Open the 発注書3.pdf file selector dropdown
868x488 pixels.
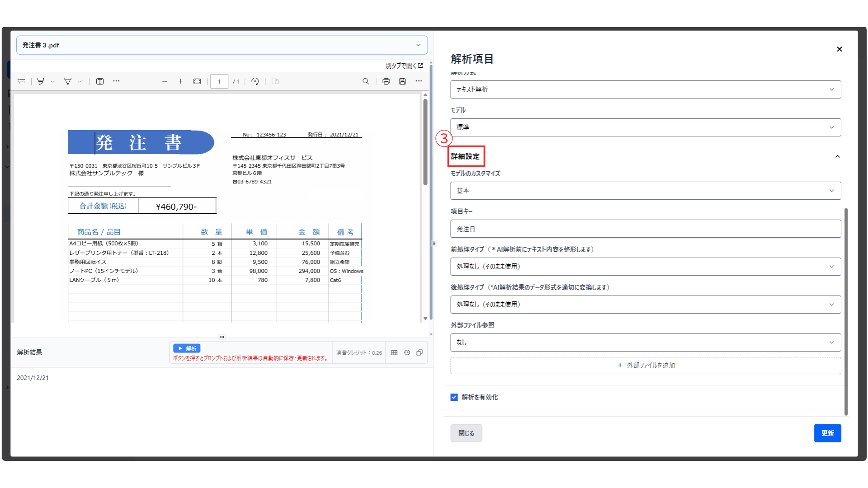click(x=222, y=45)
